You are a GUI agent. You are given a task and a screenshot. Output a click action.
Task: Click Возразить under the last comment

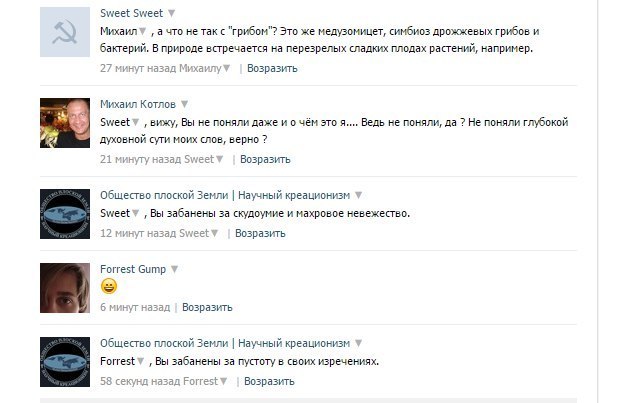coord(268,381)
